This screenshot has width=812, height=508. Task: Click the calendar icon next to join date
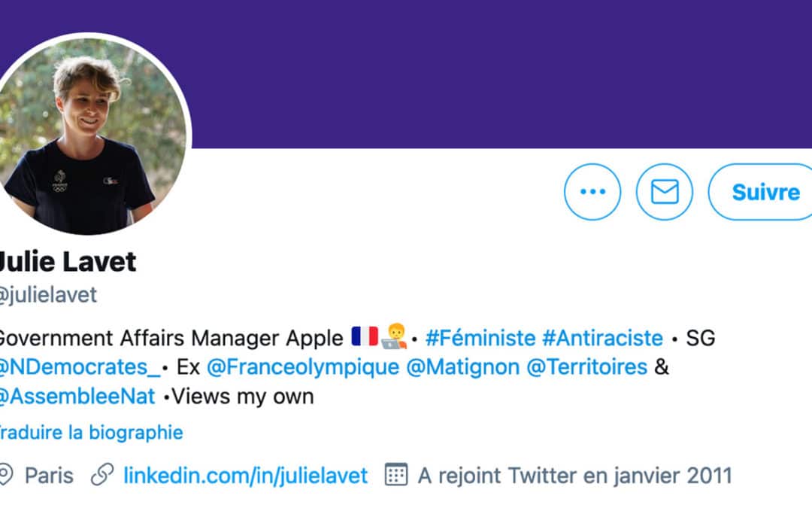pos(396,475)
